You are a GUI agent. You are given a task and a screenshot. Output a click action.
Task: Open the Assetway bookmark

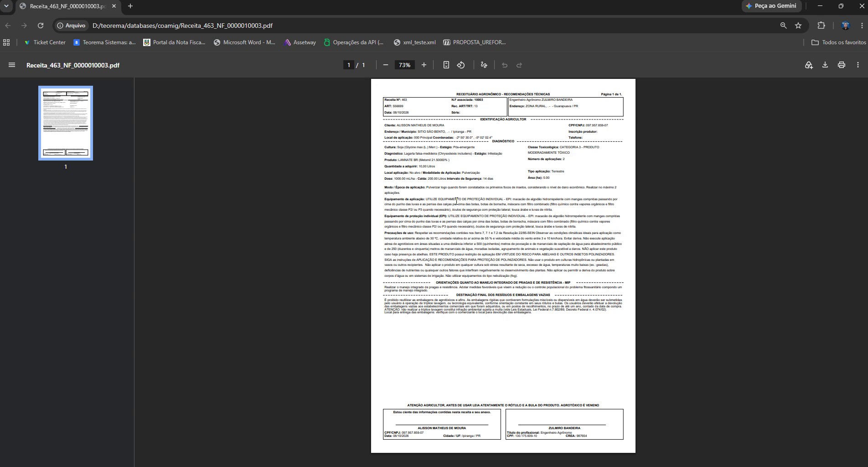(x=300, y=42)
